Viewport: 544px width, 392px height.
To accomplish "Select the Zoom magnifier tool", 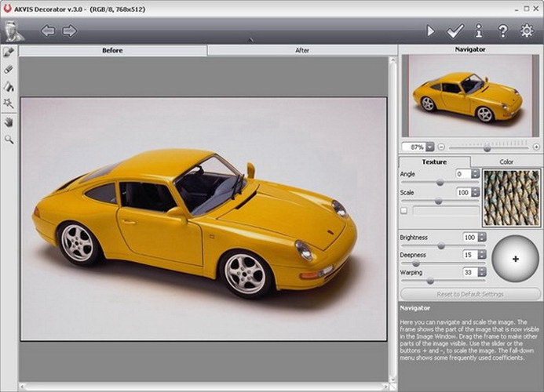I will click(x=9, y=139).
